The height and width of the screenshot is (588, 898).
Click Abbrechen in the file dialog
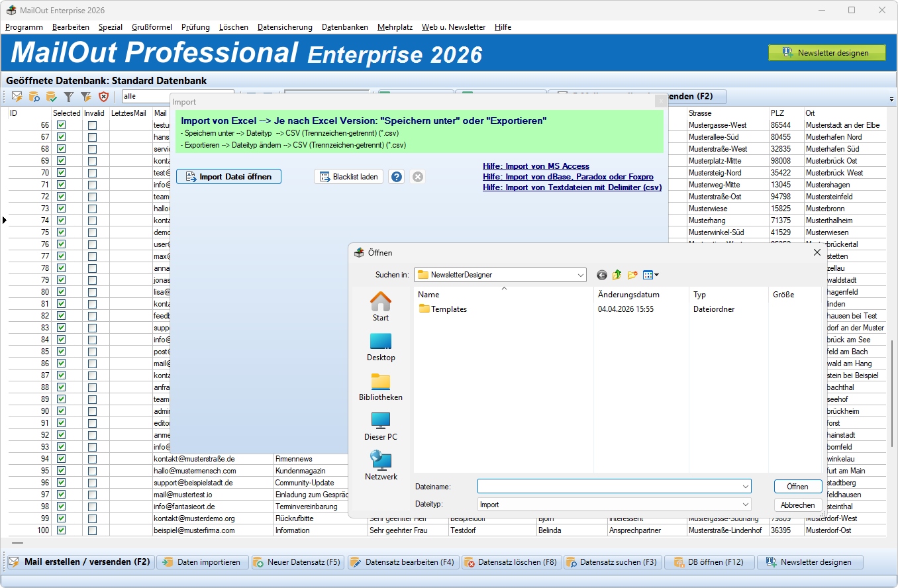pyautogui.click(x=797, y=505)
